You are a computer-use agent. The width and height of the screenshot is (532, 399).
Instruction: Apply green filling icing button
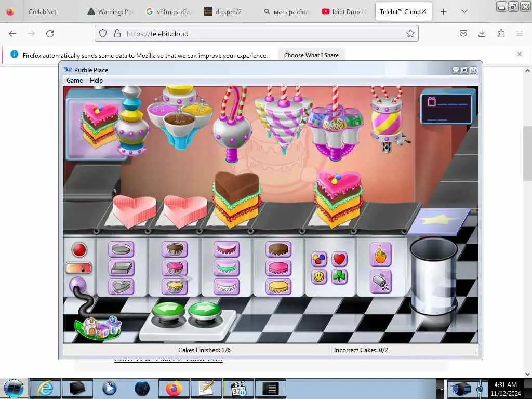[x=227, y=268]
